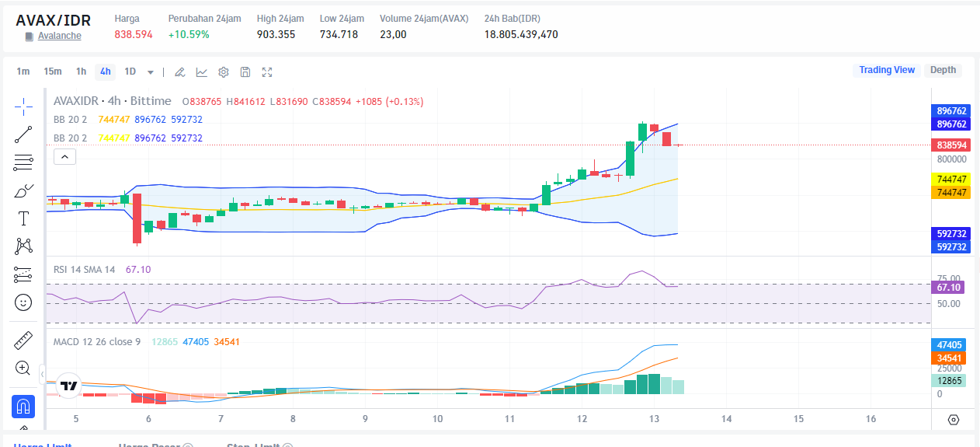This screenshot has height=447, width=980.
Task: Open the indicators line-chart icon
Action: click(x=201, y=72)
